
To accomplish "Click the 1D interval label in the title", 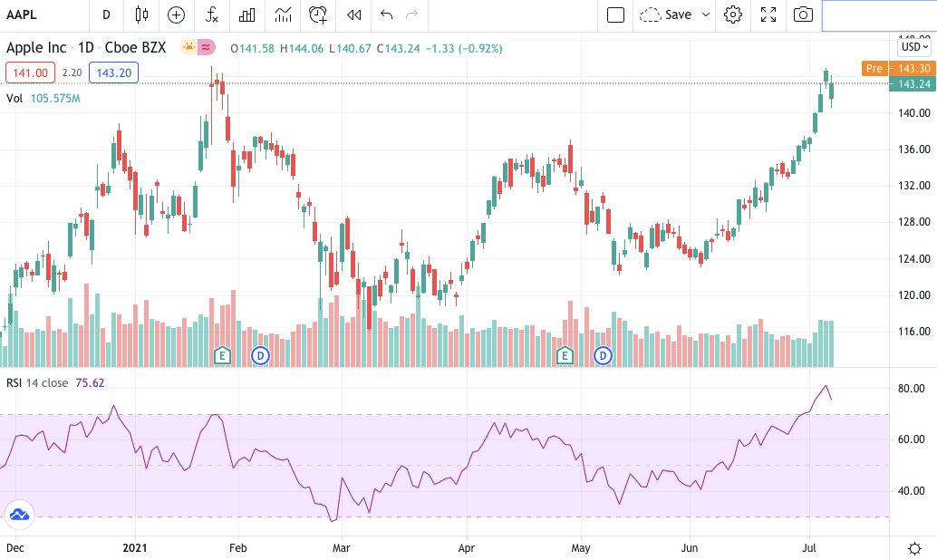I will pyautogui.click(x=86, y=48).
